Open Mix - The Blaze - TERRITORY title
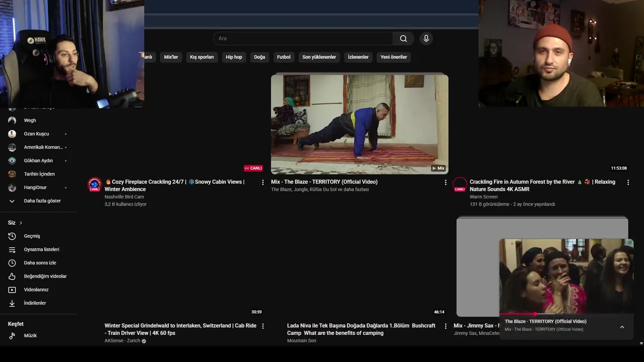644x362 pixels. pos(324,182)
